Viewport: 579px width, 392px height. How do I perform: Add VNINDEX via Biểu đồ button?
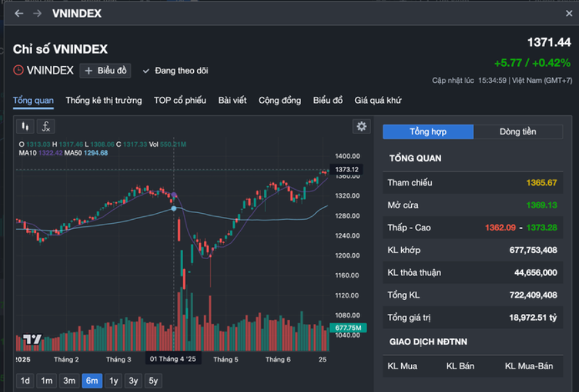pos(106,70)
